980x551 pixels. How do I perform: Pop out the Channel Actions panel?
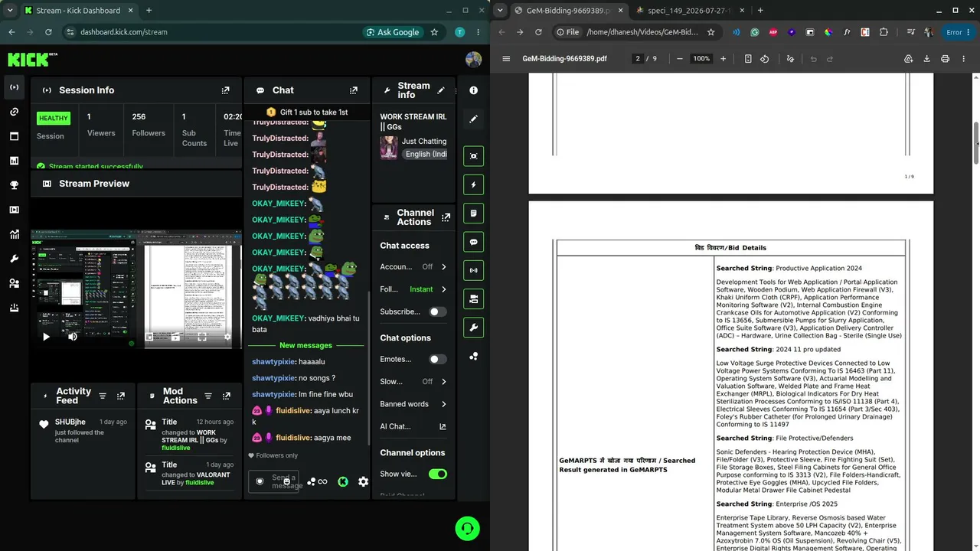click(x=446, y=217)
